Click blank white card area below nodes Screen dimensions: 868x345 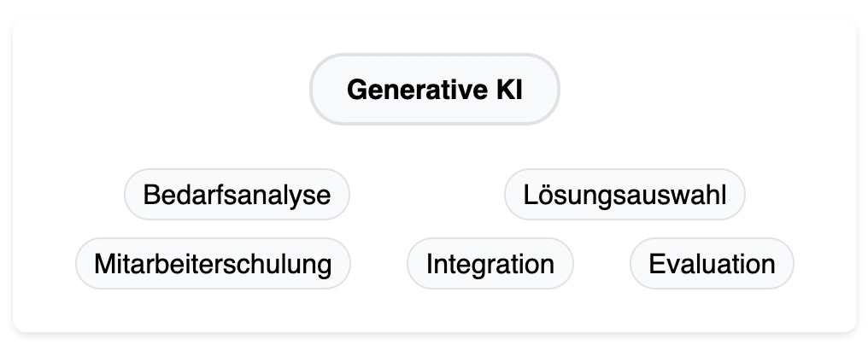click(435, 310)
